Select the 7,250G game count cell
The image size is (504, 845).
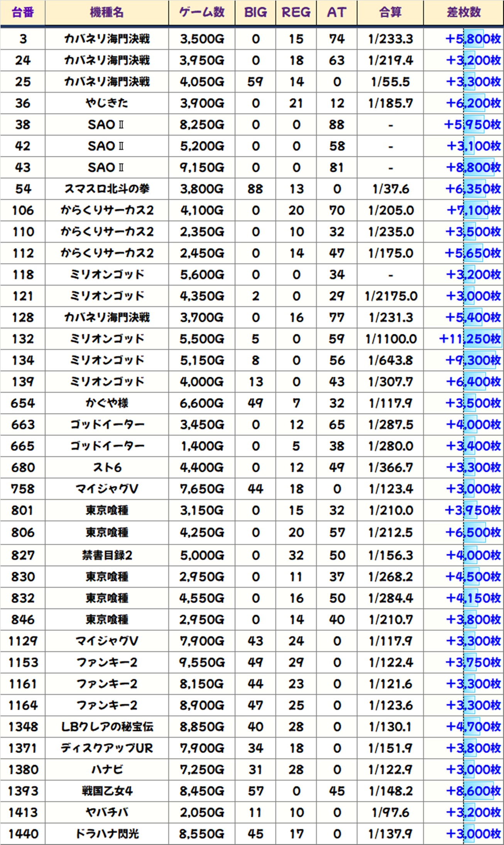202,769
